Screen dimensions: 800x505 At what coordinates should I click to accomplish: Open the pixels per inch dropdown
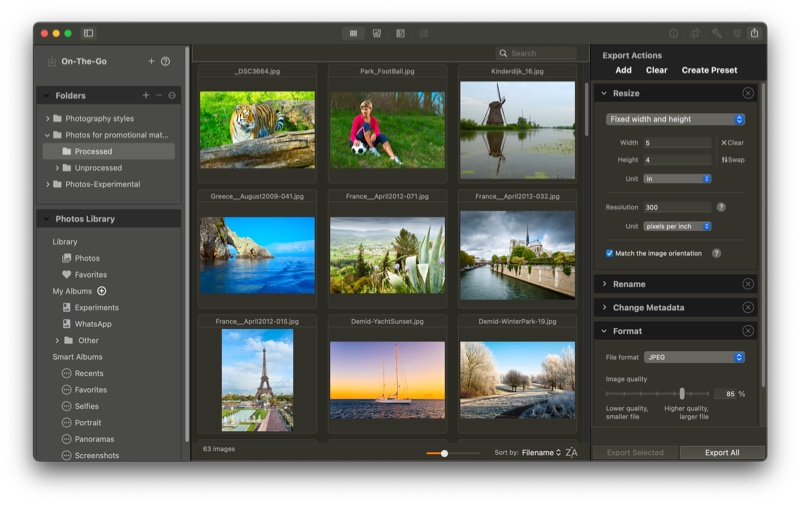[677, 226]
